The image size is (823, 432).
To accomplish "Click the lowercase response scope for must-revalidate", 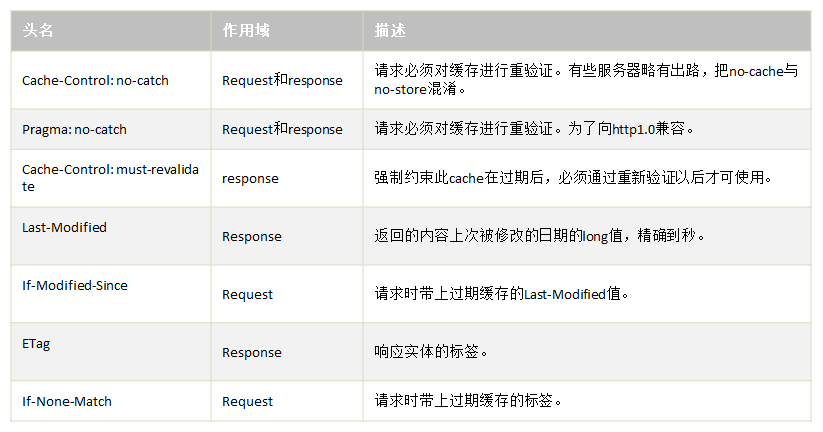I will click(250, 178).
